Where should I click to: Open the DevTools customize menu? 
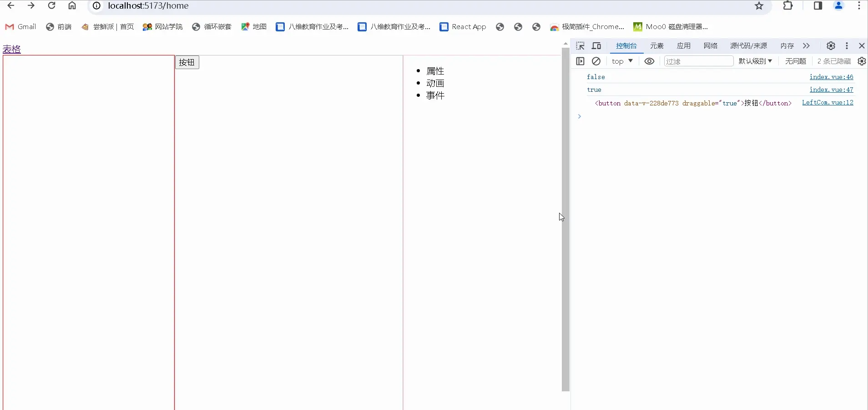(x=847, y=46)
